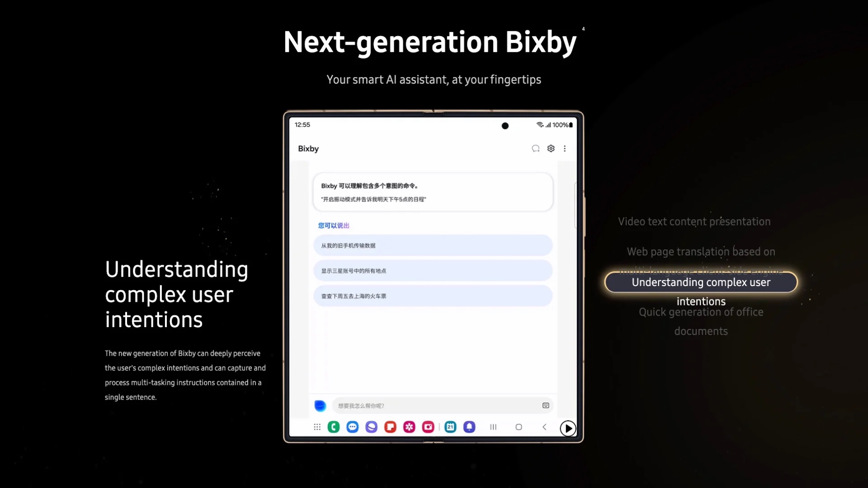
Task: Select home navigation button
Action: [x=519, y=427]
